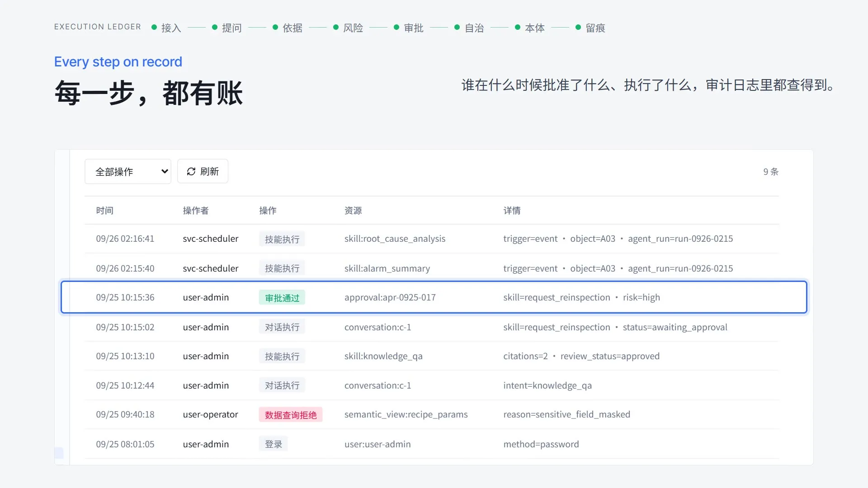This screenshot has height=488, width=868.
Task: Click semantic_view:recipe_params resource cell
Action: click(406, 414)
